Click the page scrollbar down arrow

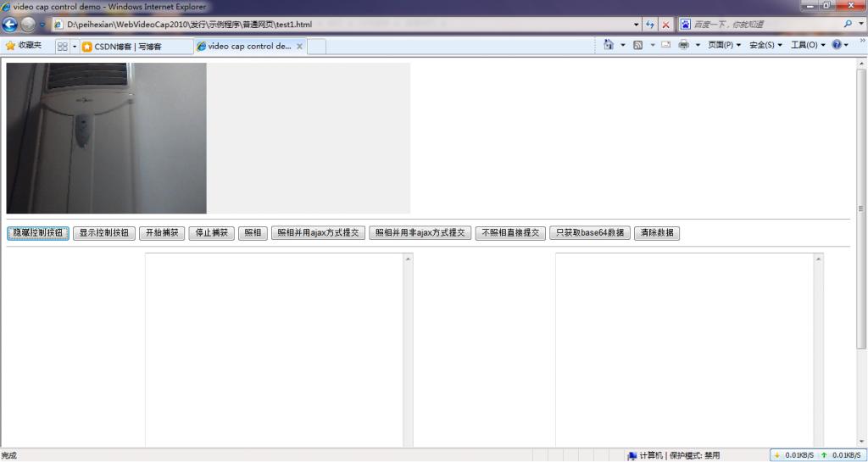[x=861, y=442]
